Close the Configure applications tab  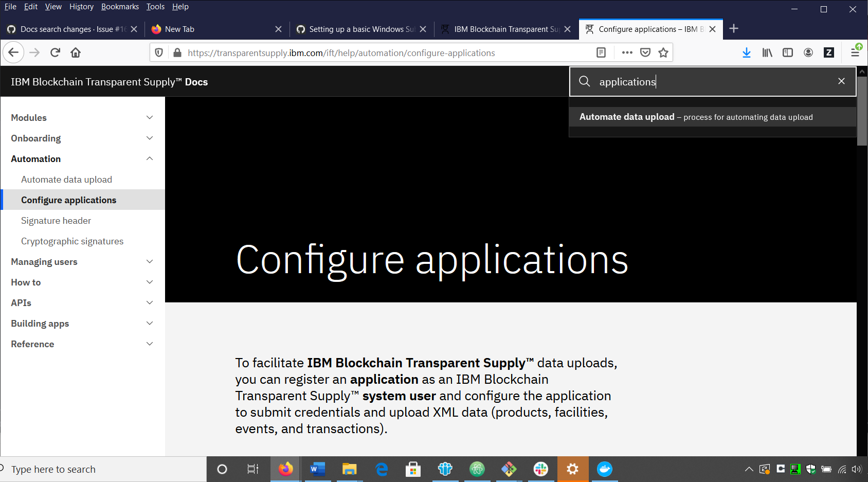point(712,29)
